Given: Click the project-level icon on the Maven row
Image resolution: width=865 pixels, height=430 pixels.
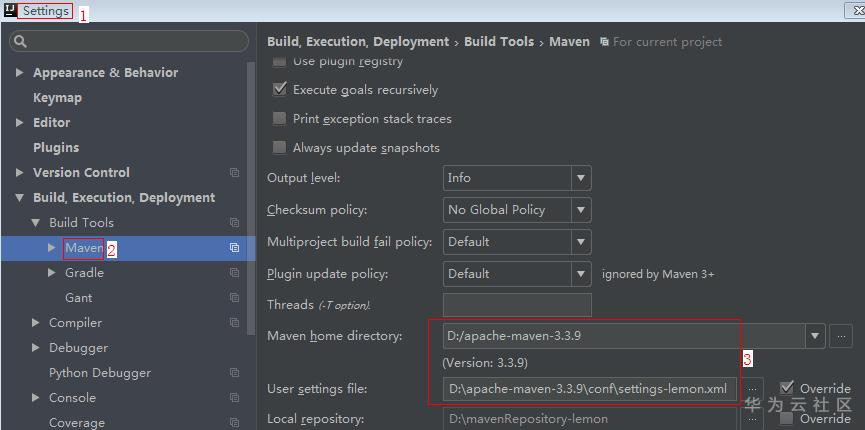Looking at the screenshot, I should 234,248.
